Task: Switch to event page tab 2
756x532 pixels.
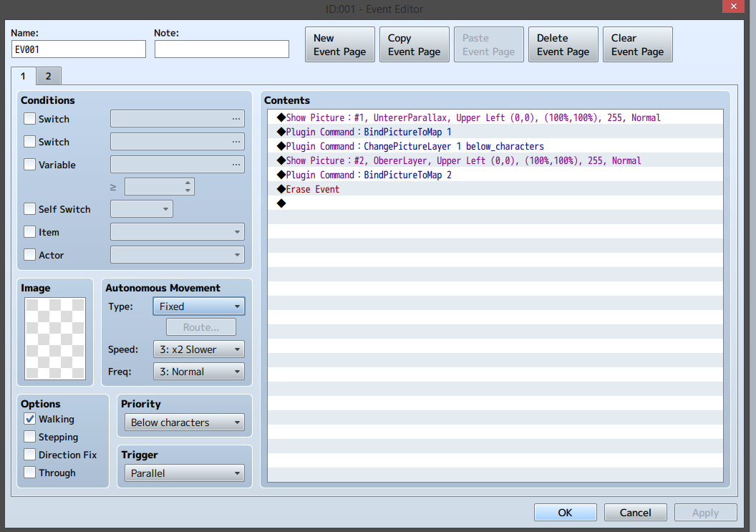Action: (x=48, y=76)
